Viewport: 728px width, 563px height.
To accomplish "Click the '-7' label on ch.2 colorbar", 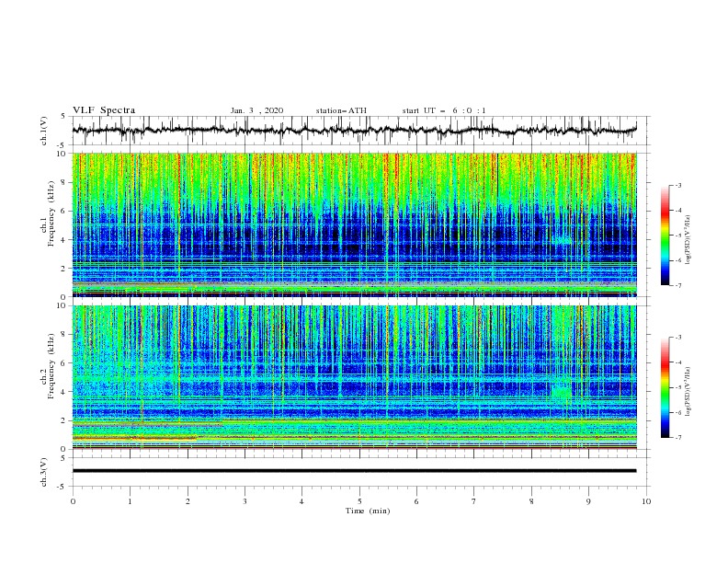I will click(x=677, y=438).
